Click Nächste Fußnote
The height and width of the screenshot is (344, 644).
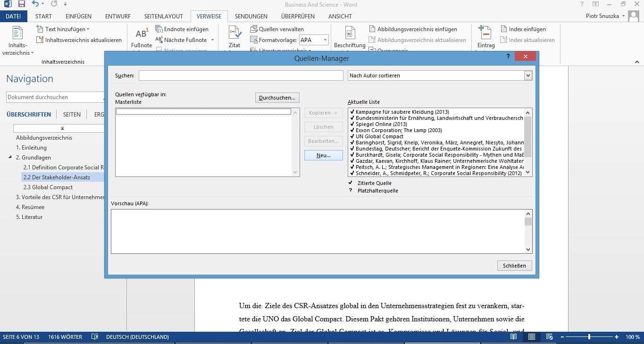click(182, 40)
